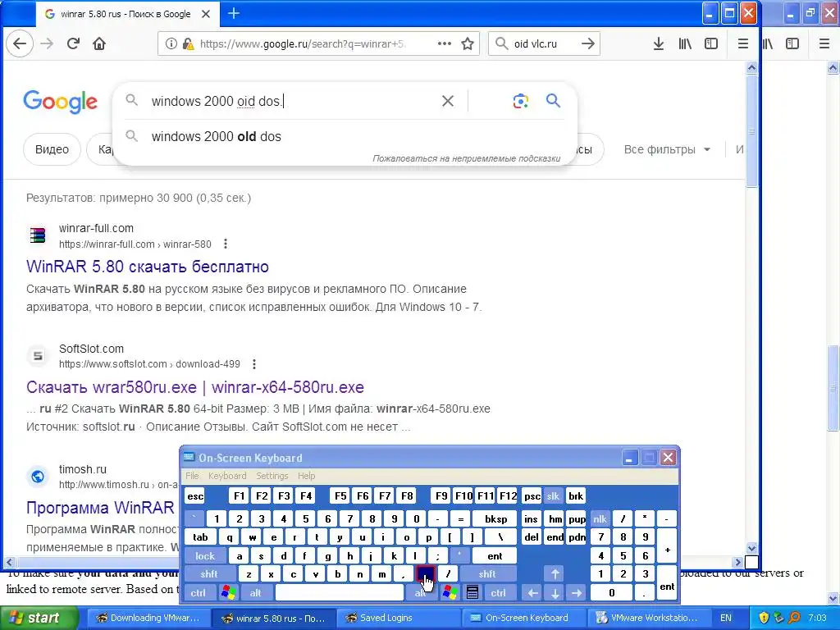
Task: Expand the Все фильтры dropdown
Action: [x=667, y=149]
